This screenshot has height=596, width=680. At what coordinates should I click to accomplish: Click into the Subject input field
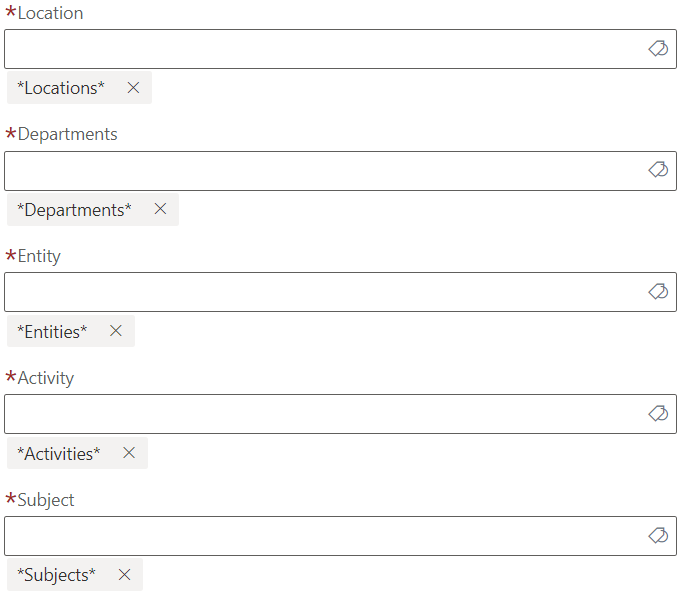tap(320, 536)
